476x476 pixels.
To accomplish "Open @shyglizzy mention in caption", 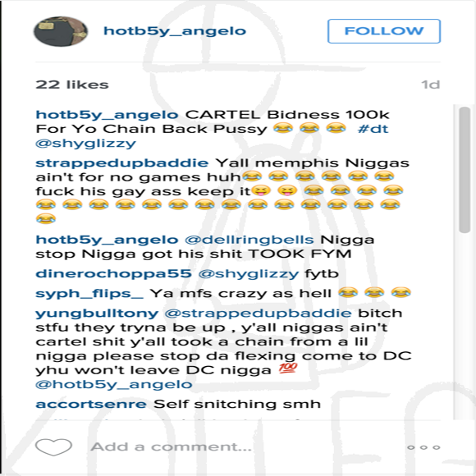I will [85, 144].
